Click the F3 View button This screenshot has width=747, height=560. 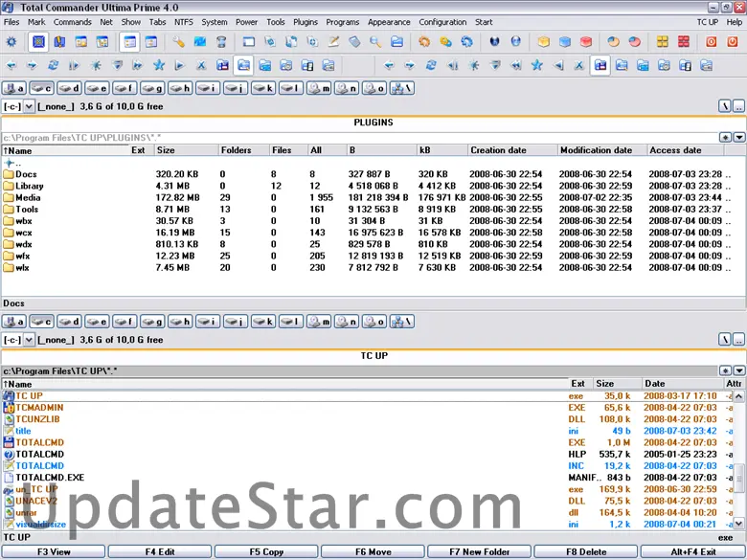(54, 552)
